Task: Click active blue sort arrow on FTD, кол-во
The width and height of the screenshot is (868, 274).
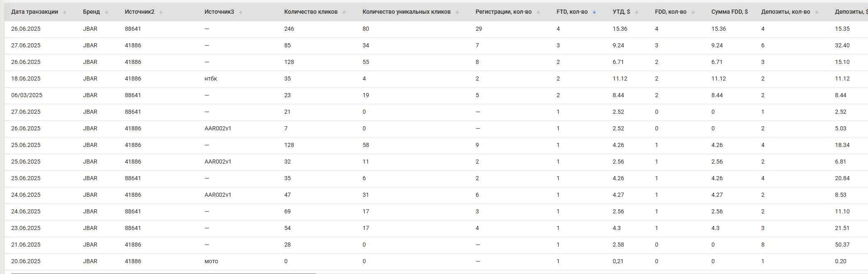Action: [594, 12]
